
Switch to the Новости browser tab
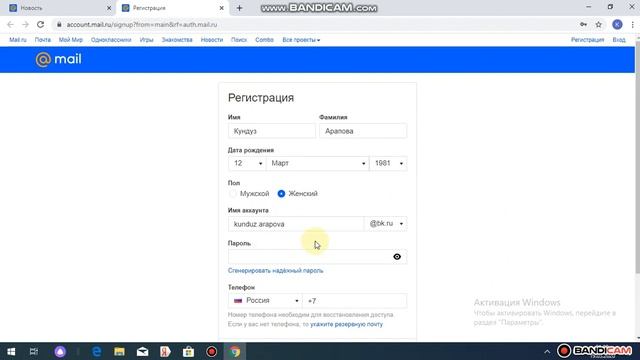pyautogui.click(x=58, y=8)
